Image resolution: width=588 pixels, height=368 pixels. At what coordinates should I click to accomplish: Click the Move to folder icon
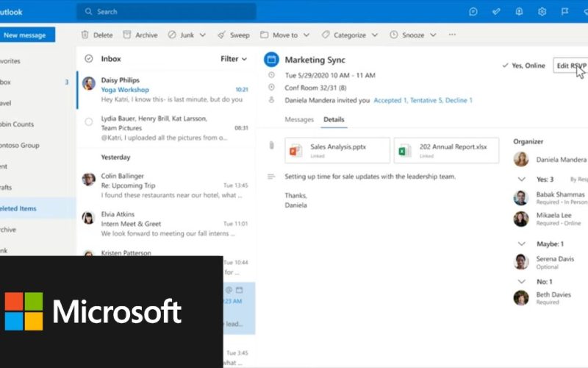[x=265, y=35]
